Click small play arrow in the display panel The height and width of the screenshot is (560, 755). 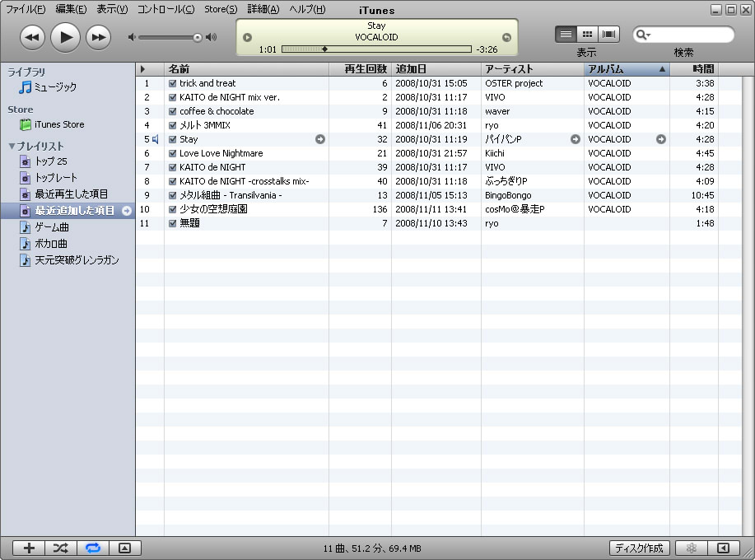tap(248, 37)
